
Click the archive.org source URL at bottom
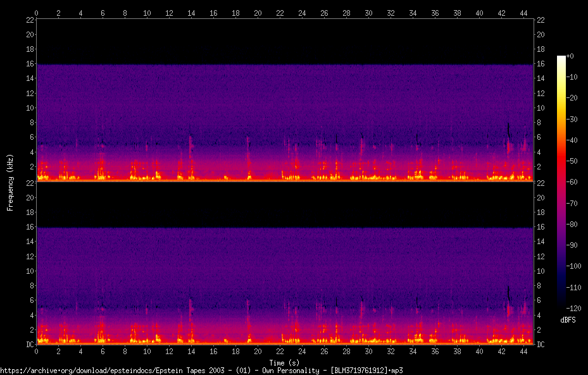tap(201, 370)
